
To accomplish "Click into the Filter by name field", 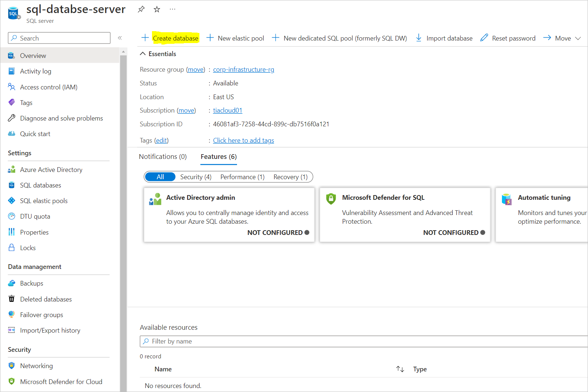I will pyautogui.click(x=364, y=341).
